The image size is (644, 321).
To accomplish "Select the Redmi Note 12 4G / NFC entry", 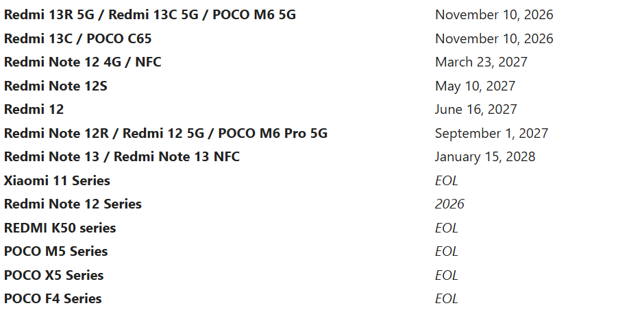I will point(82,62).
